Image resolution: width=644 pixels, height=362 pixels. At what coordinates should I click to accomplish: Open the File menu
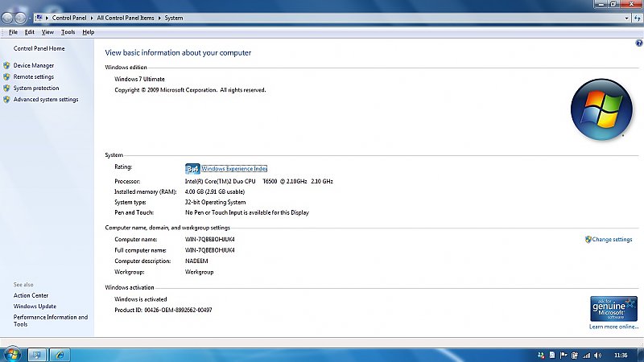click(x=13, y=32)
